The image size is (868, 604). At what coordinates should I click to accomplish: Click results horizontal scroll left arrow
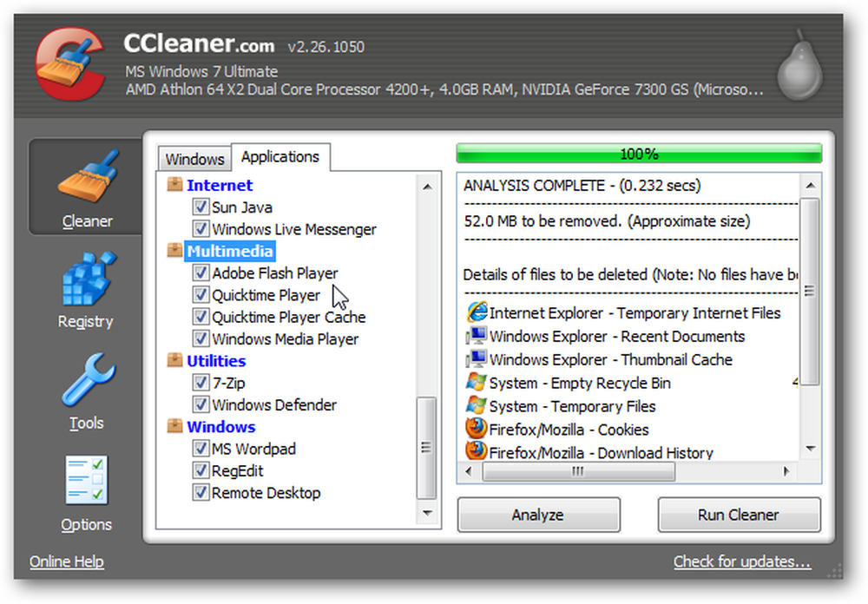click(x=469, y=472)
